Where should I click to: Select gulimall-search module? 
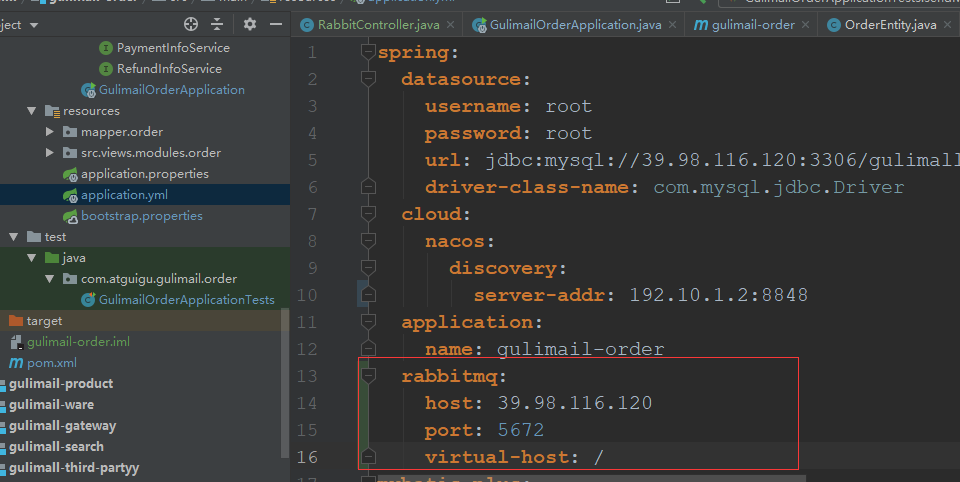tap(56, 446)
